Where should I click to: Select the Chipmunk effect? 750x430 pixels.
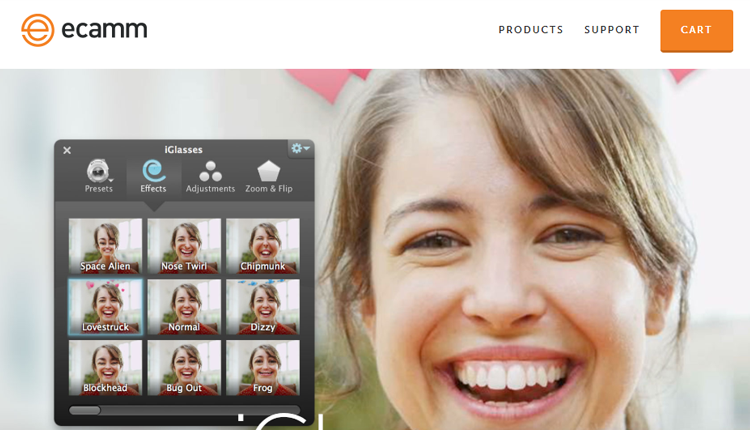tap(263, 246)
